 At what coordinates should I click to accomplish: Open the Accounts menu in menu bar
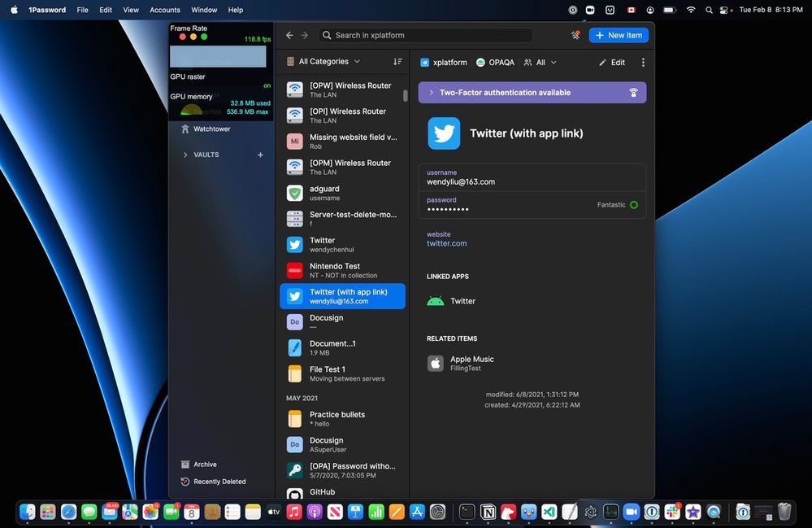click(x=165, y=10)
